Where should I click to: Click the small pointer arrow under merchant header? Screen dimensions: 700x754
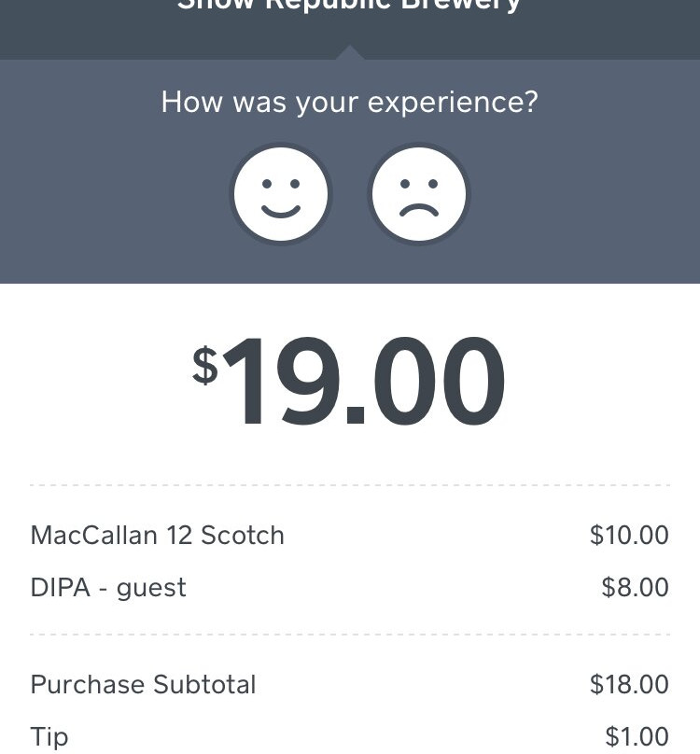pos(349,53)
